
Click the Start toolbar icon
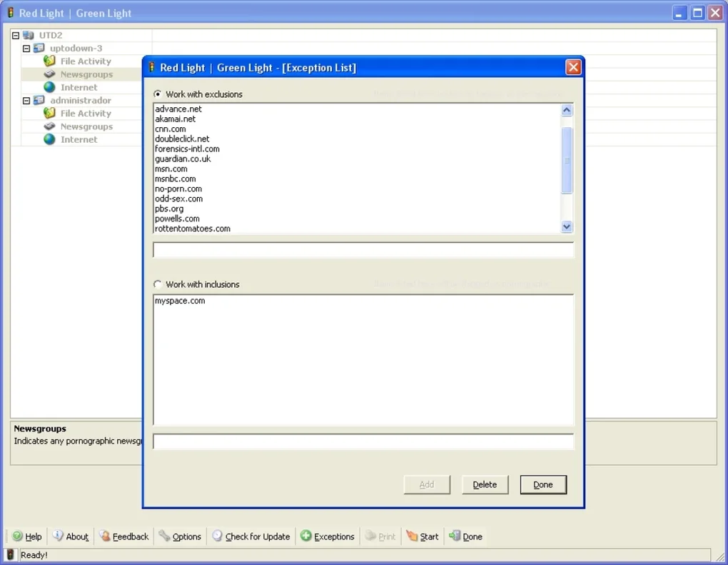(412, 536)
